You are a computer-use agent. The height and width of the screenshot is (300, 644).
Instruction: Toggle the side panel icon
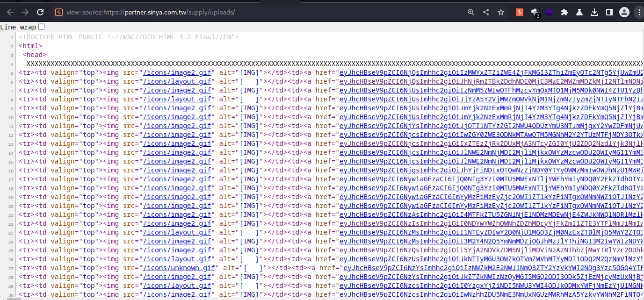pyautogui.click(x=609, y=12)
